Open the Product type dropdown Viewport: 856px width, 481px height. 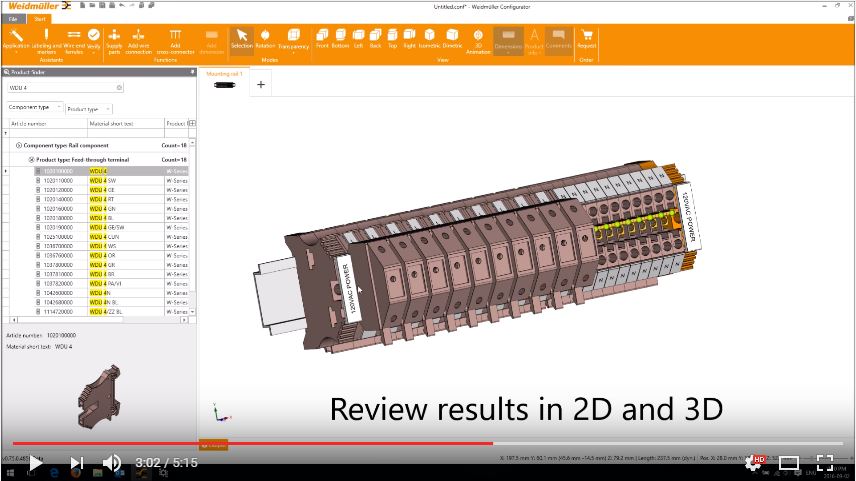coord(89,109)
